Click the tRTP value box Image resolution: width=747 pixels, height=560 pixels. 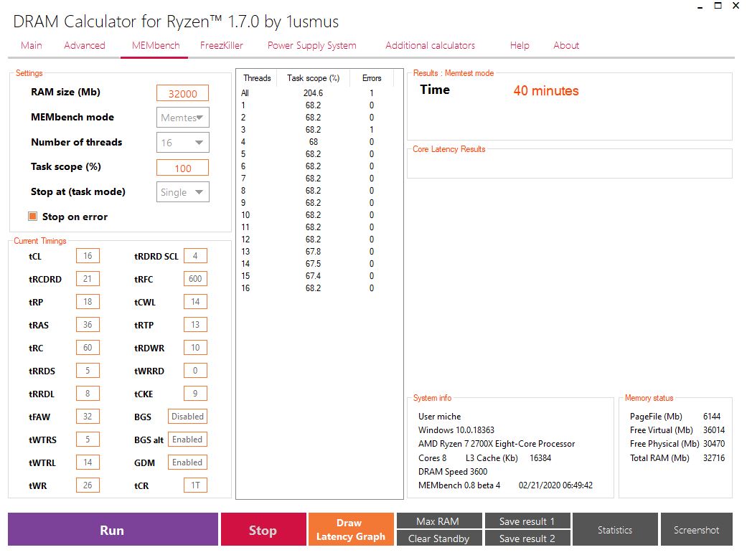point(195,324)
